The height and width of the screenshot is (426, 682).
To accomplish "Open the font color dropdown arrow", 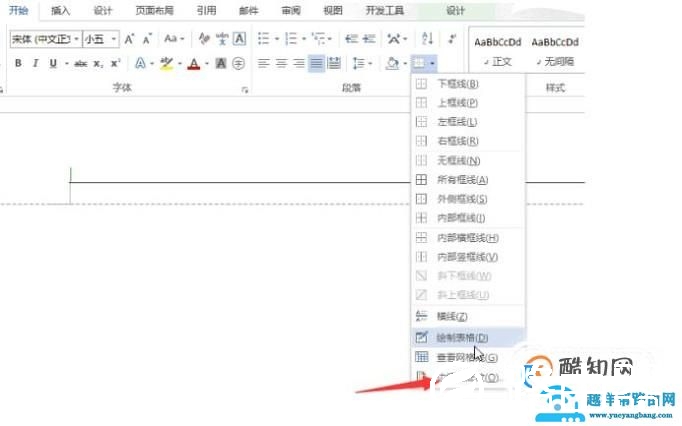I will tap(207, 64).
